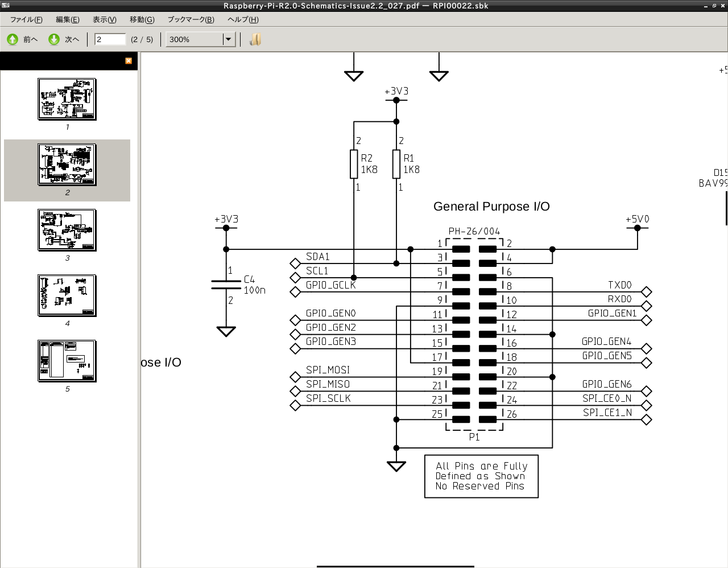
Task: Click capacitor C4 label
Action: pos(249,279)
